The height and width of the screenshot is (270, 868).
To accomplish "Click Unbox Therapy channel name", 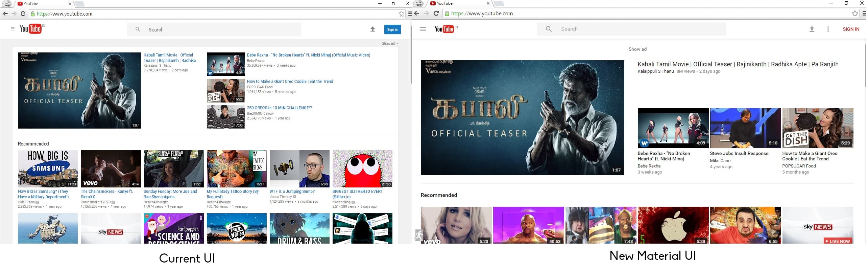I will pyautogui.click(x=281, y=197).
